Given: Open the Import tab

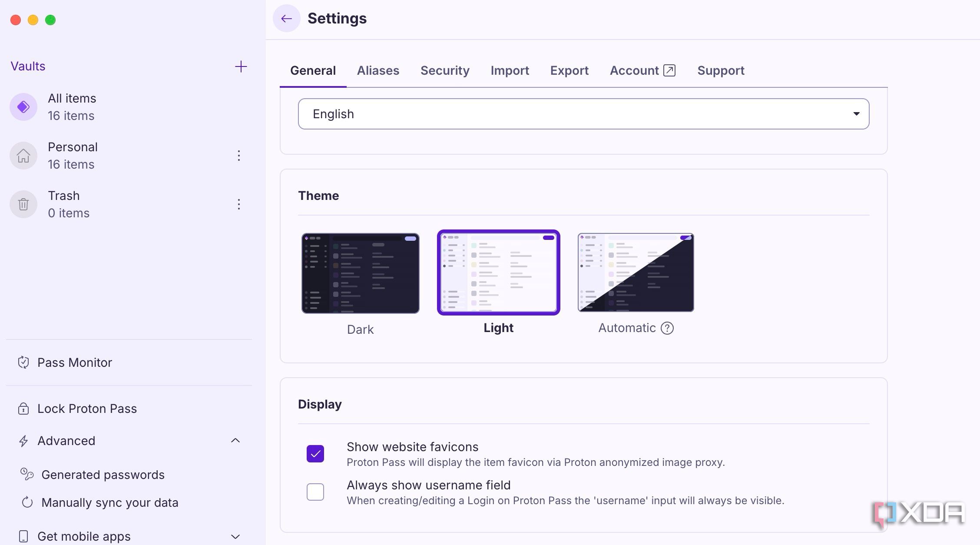Looking at the screenshot, I should (510, 70).
